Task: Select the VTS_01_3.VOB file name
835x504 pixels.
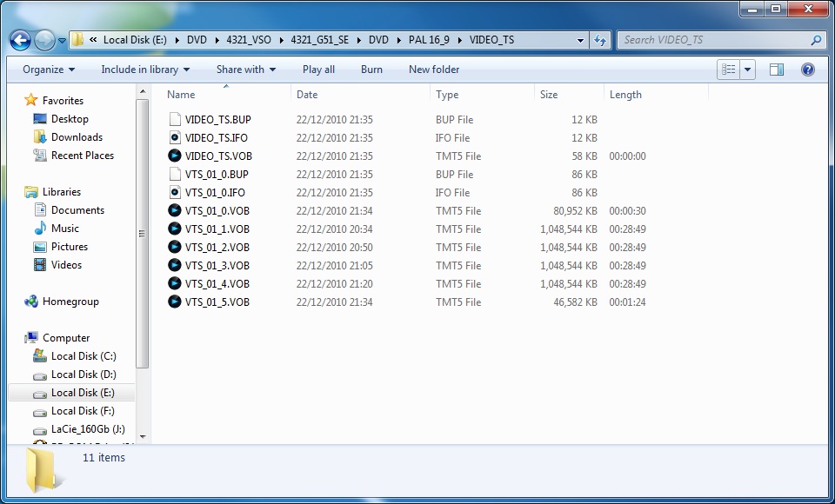Action: click(x=217, y=266)
